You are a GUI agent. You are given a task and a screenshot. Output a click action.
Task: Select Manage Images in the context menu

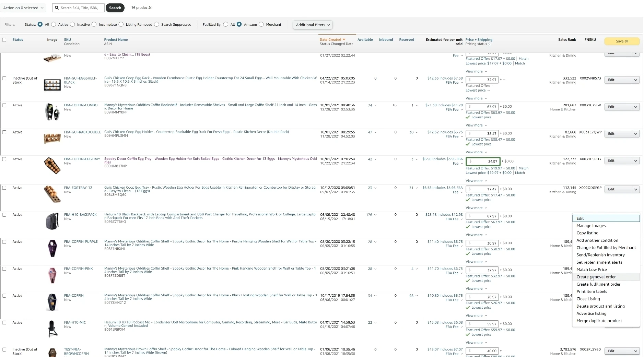[591, 226]
